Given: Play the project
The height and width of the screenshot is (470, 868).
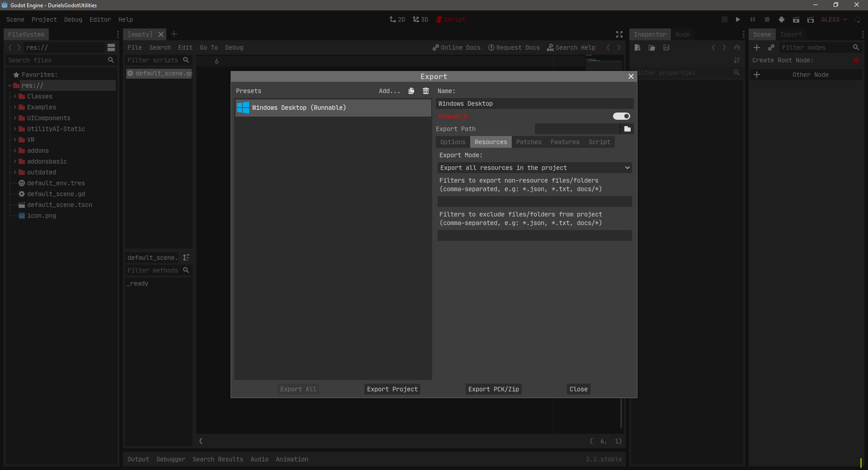Looking at the screenshot, I should click(x=738, y=19).
